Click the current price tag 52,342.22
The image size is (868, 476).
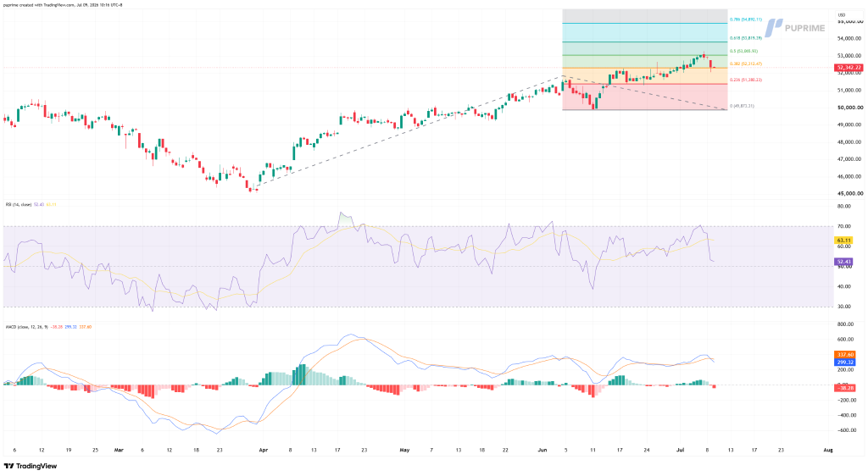pos(849,68)
